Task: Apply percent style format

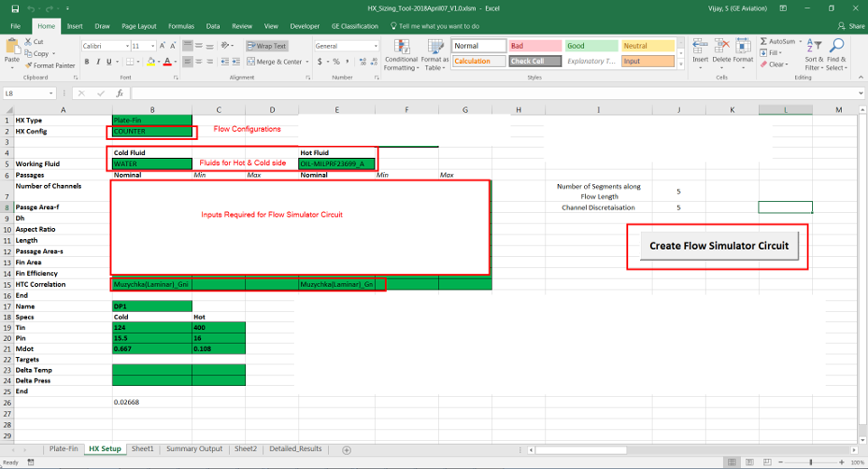Action: [x=335, y=62]
